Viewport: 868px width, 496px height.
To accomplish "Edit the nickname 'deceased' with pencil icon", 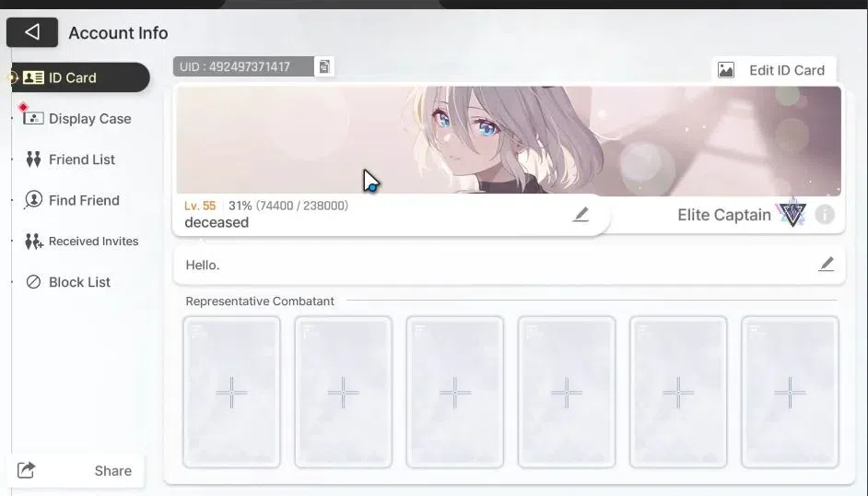I will 581,215.
